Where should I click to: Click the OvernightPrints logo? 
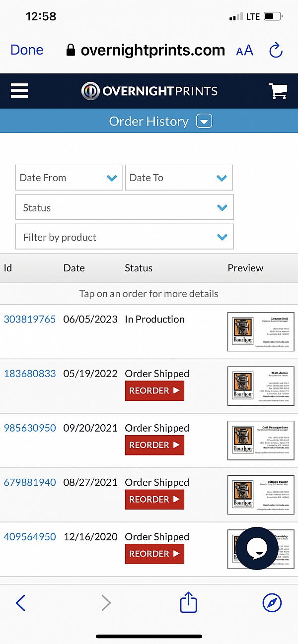(149, 91)
